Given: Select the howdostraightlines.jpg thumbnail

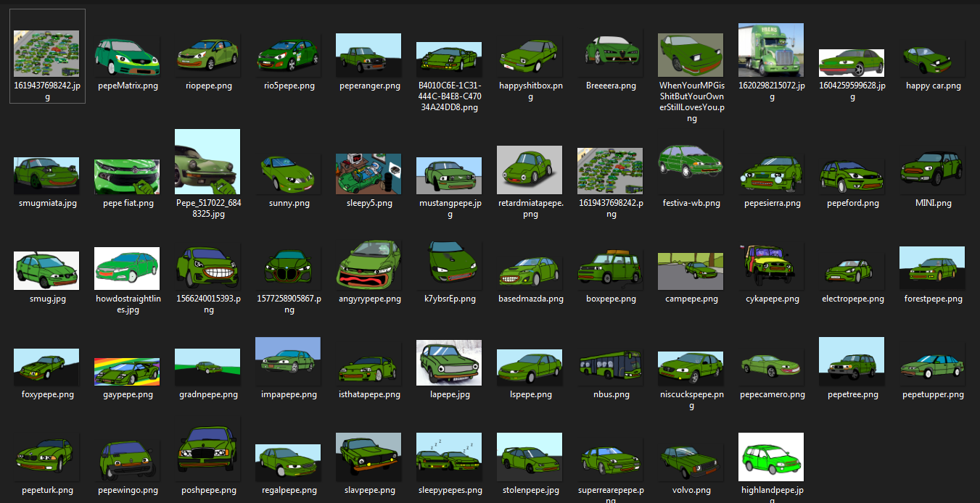Looking at the screenshot, I should [127, 268].
